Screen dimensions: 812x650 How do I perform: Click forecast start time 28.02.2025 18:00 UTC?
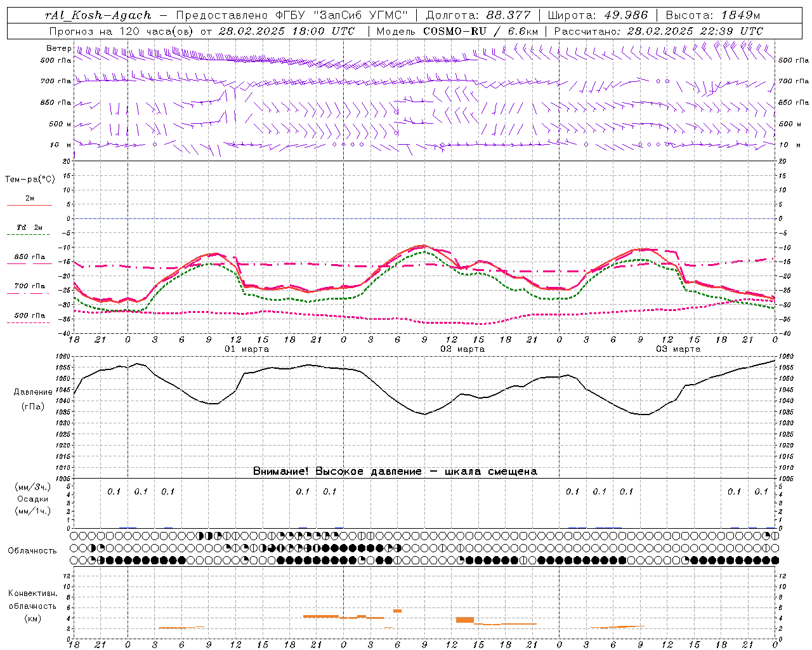click(x=287, y=30)
